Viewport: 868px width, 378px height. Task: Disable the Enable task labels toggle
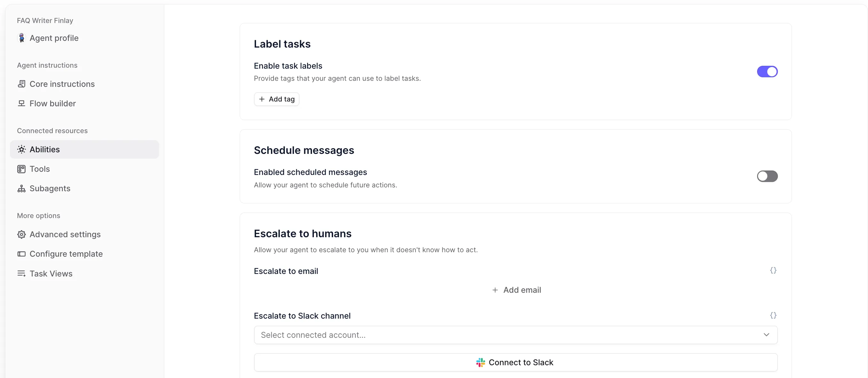[767, 72]
